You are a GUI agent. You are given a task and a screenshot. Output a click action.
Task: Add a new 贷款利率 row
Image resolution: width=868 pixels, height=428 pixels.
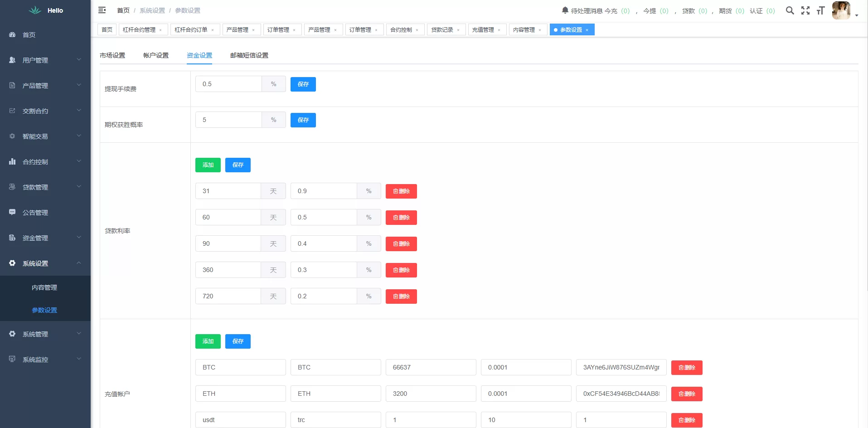(208, 165)
